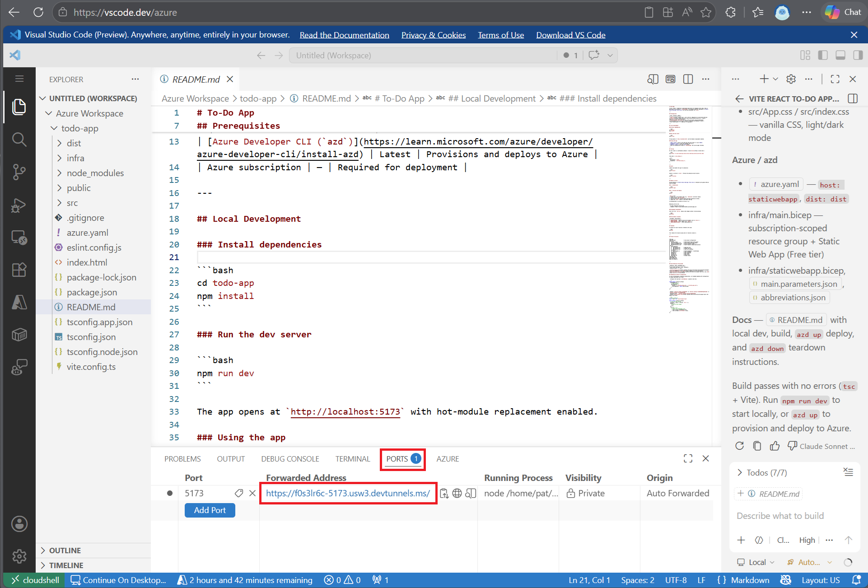Screen dimensions: 868x588
Task: Toggle the primary side bar
Action: pyautogui.click(x=823, y=55)
